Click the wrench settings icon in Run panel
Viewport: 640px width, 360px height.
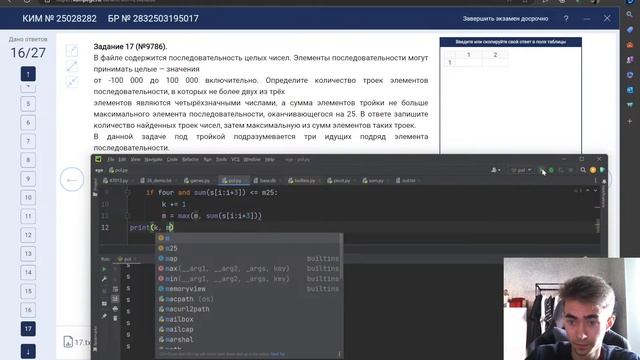click(104, 280)
